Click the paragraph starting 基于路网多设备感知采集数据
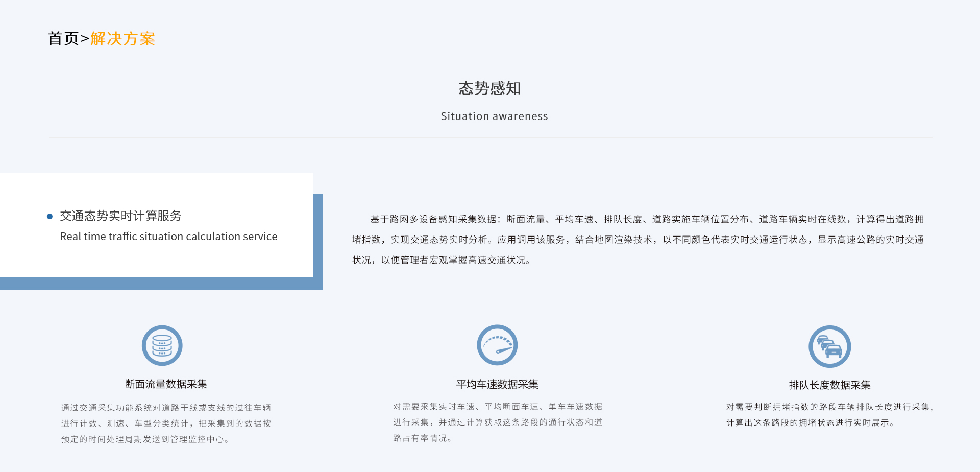Image resolution: width=980 pixels, height=472 pixels. pos(638,240)
